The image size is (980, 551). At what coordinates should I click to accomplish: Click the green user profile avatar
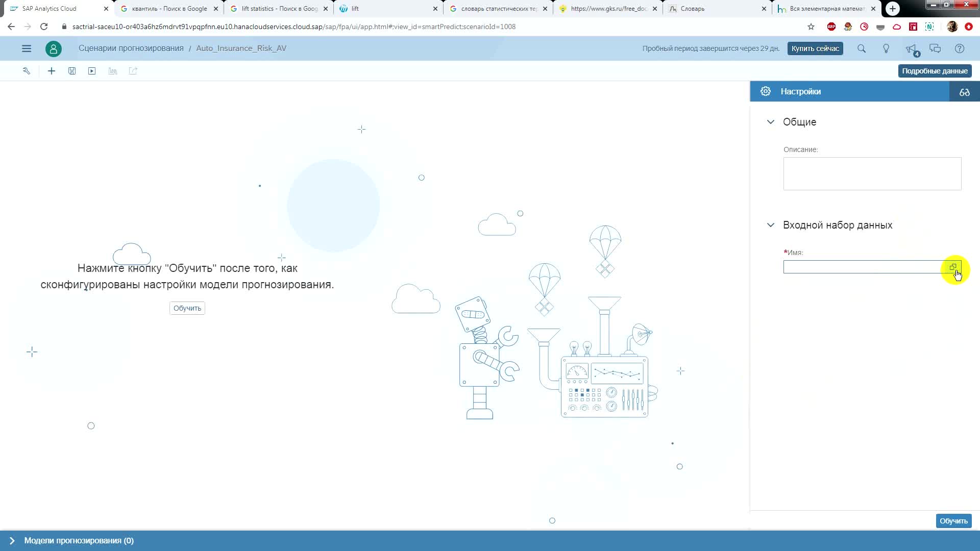54,48
